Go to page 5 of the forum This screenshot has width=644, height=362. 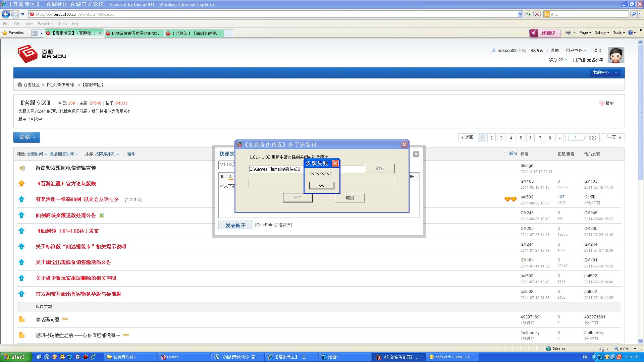click(521, 138)
